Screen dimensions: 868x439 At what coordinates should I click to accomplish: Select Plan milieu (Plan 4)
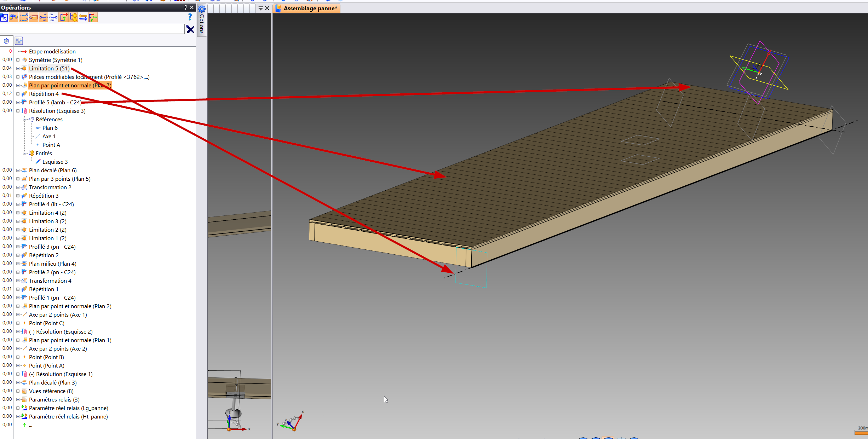(53, 264)
